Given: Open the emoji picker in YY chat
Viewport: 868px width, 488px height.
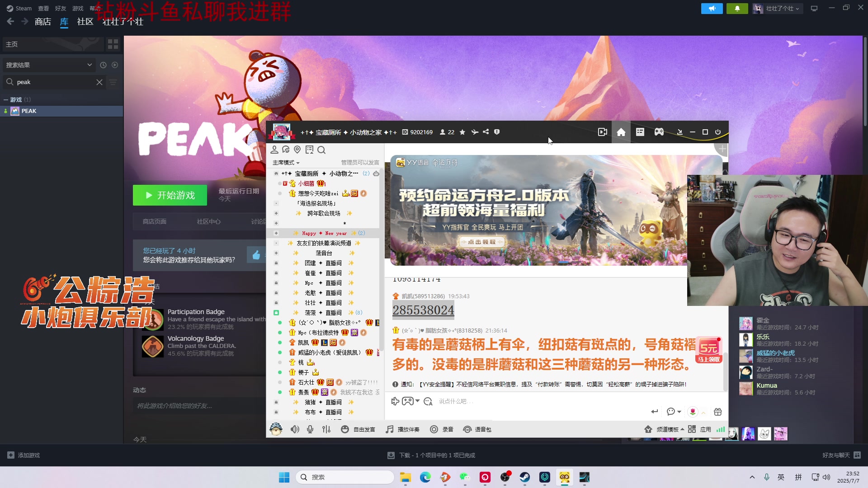Looking at the screenshot, I should 428,401.
